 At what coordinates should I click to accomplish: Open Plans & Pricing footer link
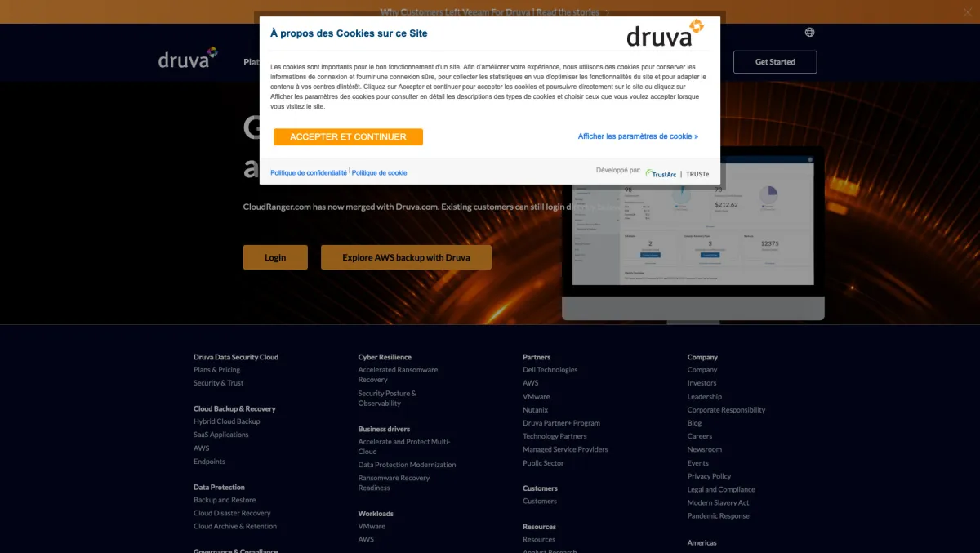click(216, 370)
